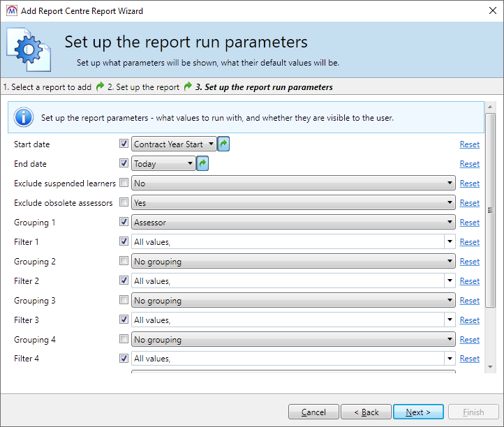Go to step 1 Select a report to add

47,87
